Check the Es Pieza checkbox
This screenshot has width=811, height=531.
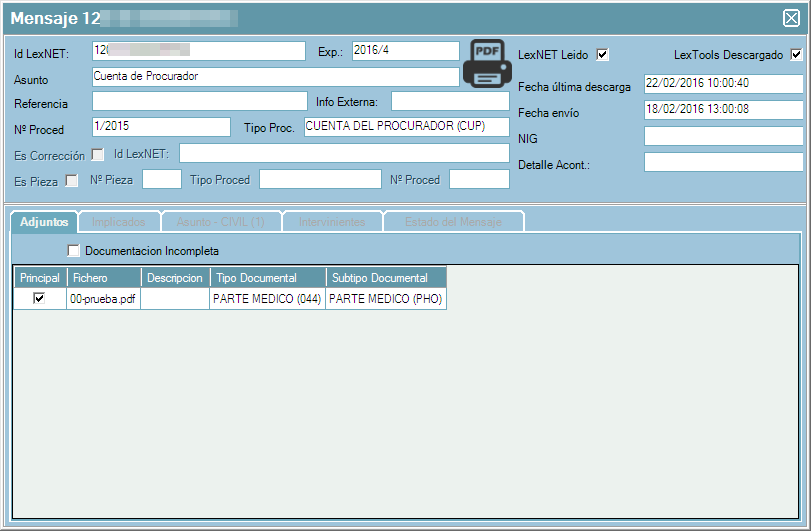(x=72, y=181)
